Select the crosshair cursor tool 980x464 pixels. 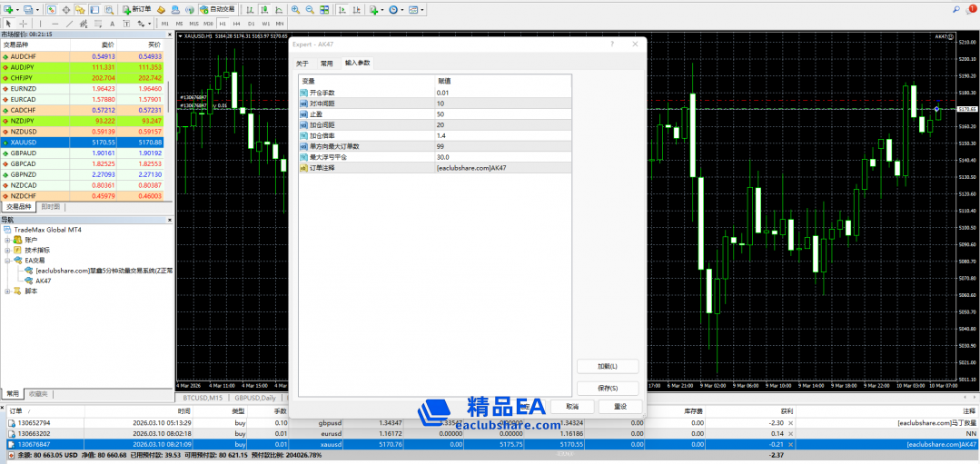(23, 23)
